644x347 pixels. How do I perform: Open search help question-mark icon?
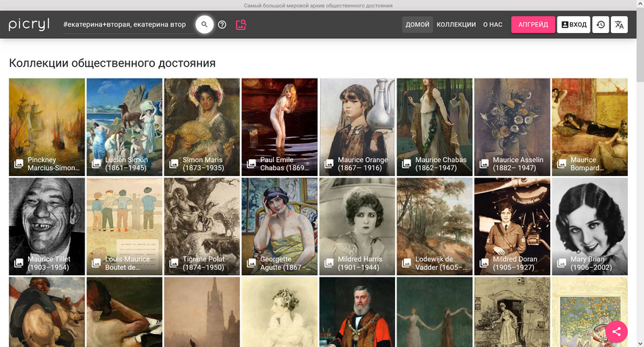point(222,25)
